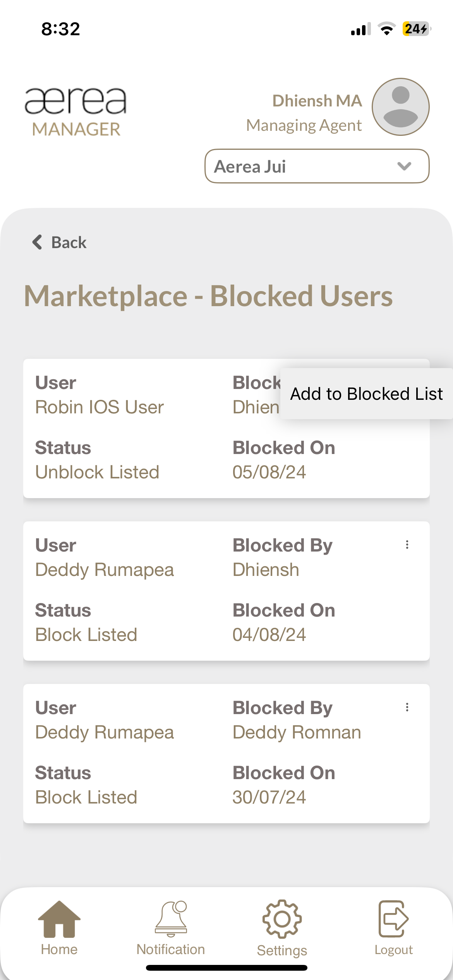Tap the Notification tab label

(x=171, y=950)
